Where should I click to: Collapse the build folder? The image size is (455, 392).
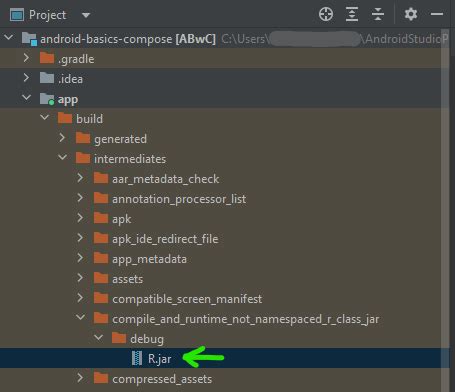click(x=45, y=117)
